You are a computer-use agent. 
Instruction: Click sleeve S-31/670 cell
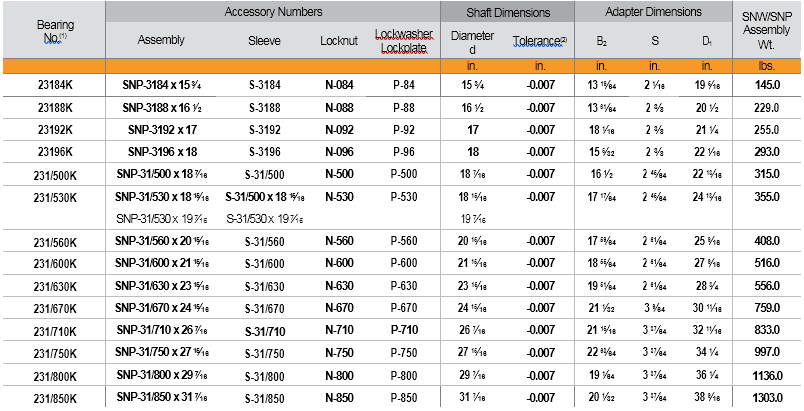[271, 307]
